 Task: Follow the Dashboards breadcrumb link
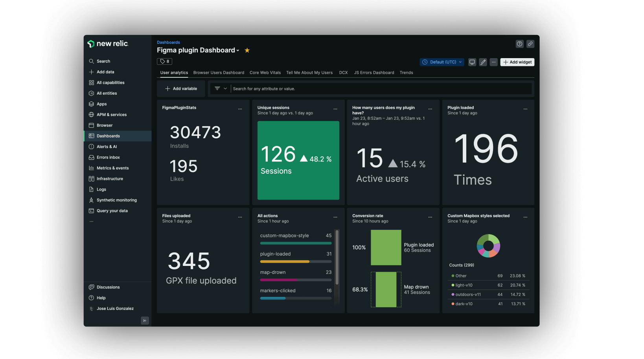(168, 42)
